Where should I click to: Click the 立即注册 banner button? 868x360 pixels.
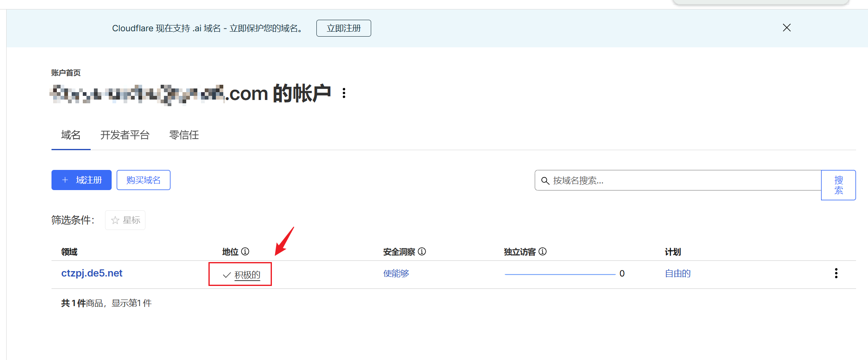click(343, 28)
